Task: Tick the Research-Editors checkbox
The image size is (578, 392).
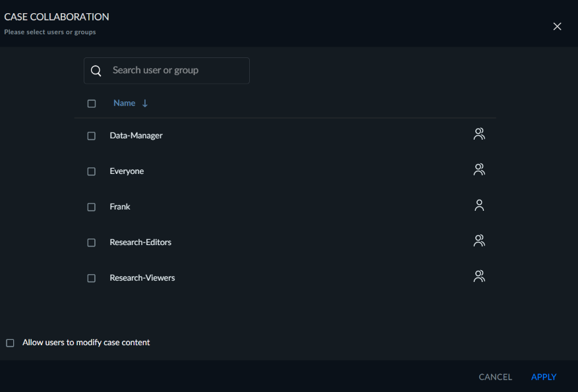Action: coord(92,242)
